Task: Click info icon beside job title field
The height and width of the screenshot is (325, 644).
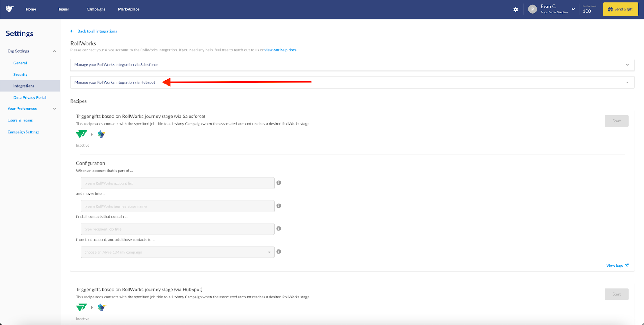Action: pos(279,228)
